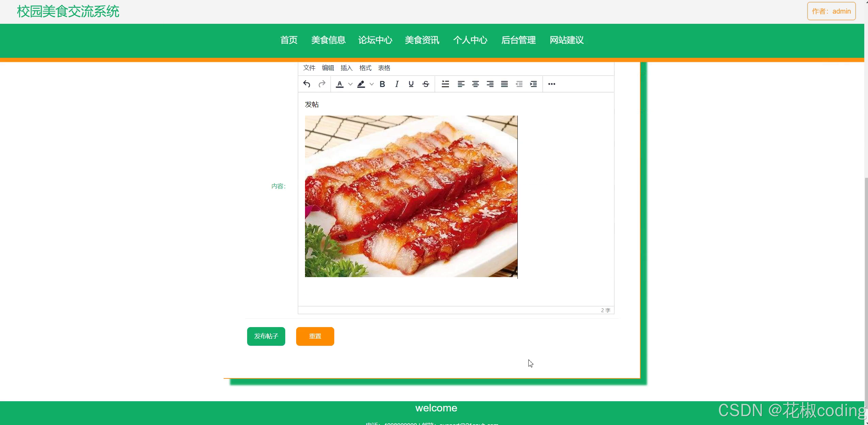Screen dimensions: 868x425
Task: Toggle strikethrough formatting
Action: click(426, 84)
